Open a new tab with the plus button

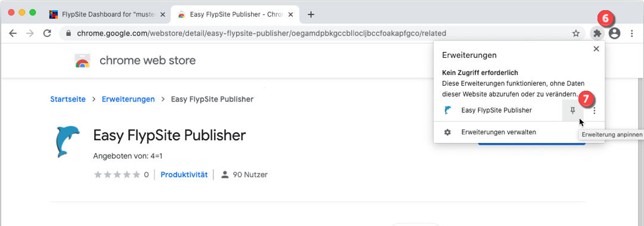tap(311, 14)
